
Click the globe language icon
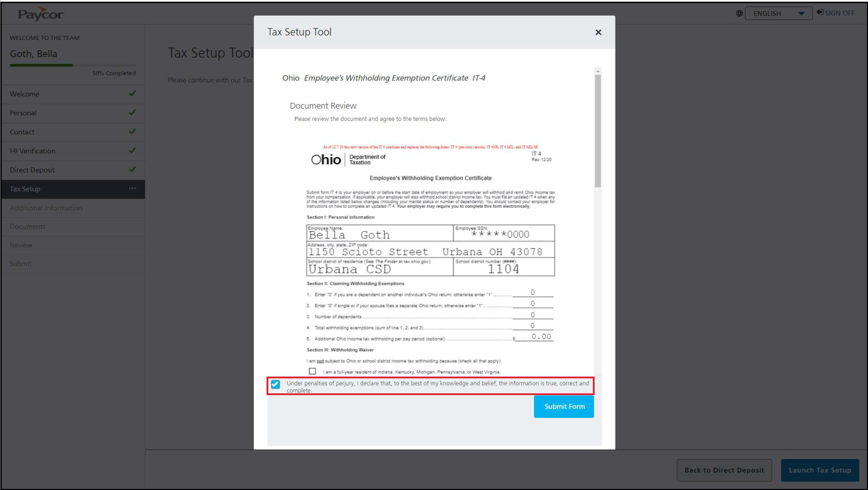pos(739,13)
